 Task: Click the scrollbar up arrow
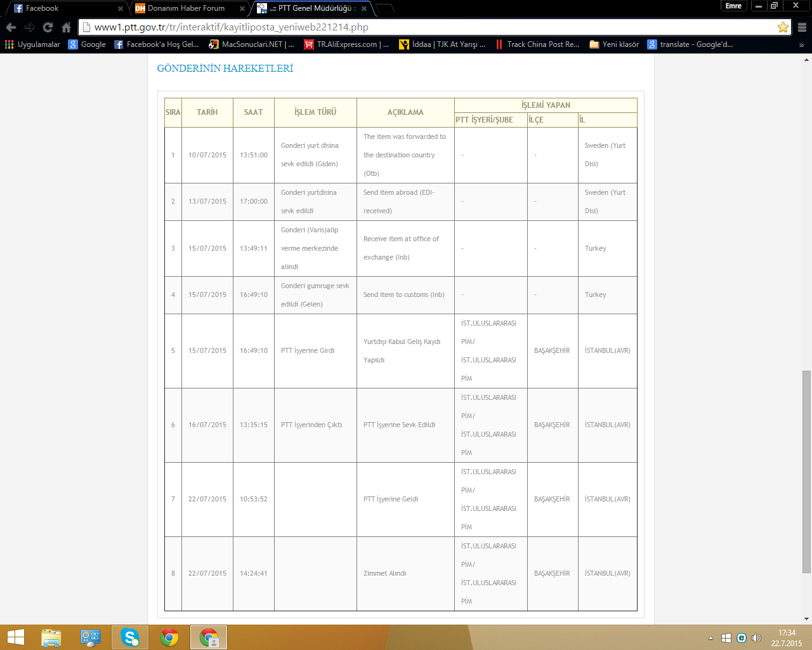[806, 59]
